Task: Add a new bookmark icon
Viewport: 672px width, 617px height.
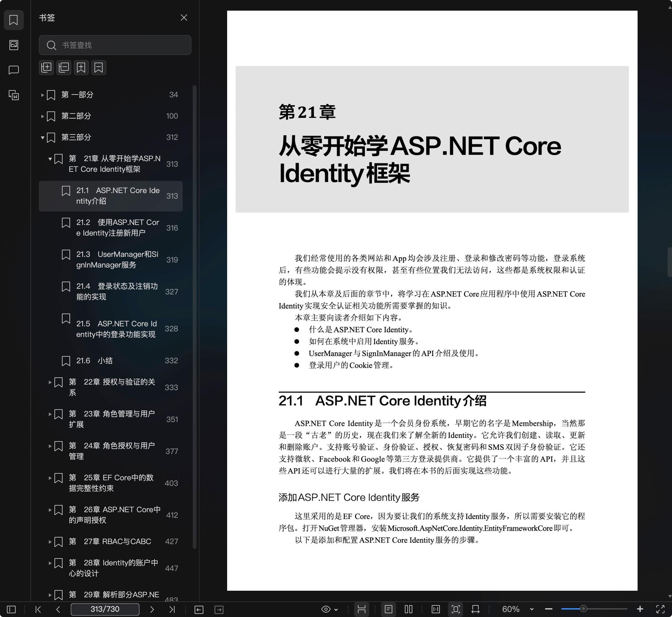Action: [x=81, y=68]
